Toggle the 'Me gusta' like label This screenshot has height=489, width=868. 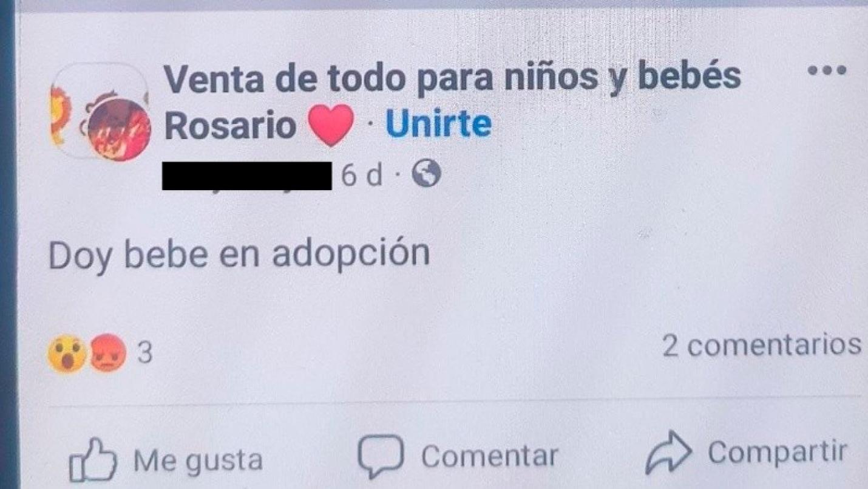tap(198, 460)
